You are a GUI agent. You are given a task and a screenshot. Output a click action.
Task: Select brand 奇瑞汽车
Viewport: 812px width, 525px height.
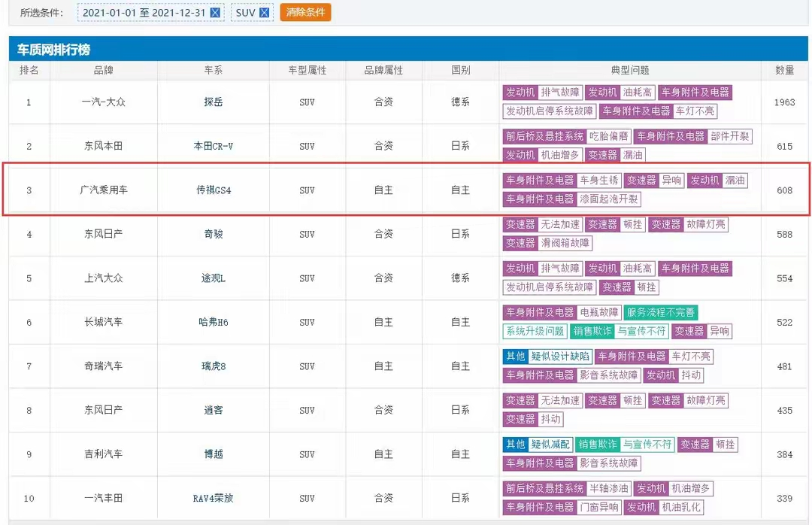tap(104, 366)
